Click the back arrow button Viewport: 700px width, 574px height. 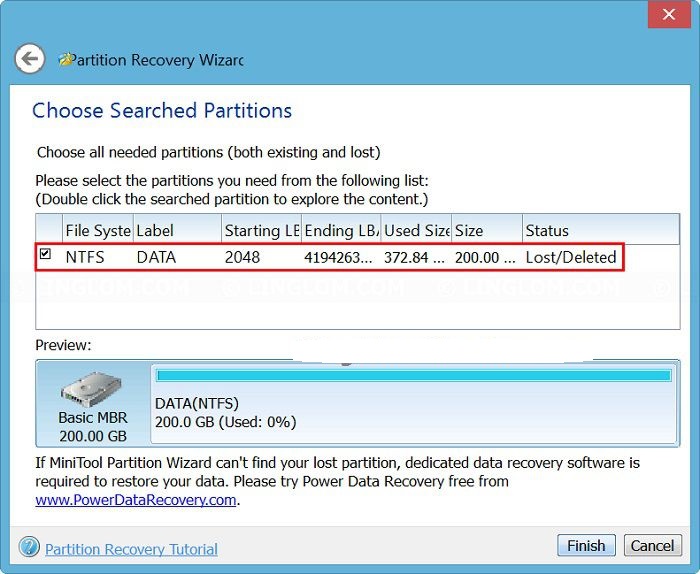point(30,59)
